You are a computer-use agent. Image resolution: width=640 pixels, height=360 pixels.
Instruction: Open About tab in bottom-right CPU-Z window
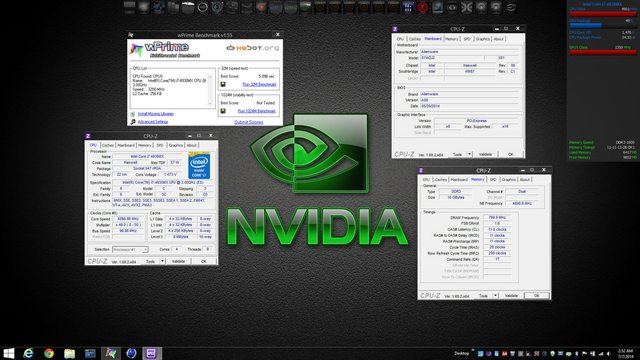pos(524,180)
